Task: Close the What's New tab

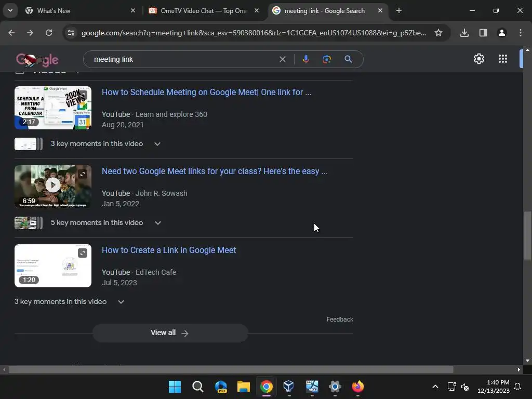Action: tap(132, 11)
